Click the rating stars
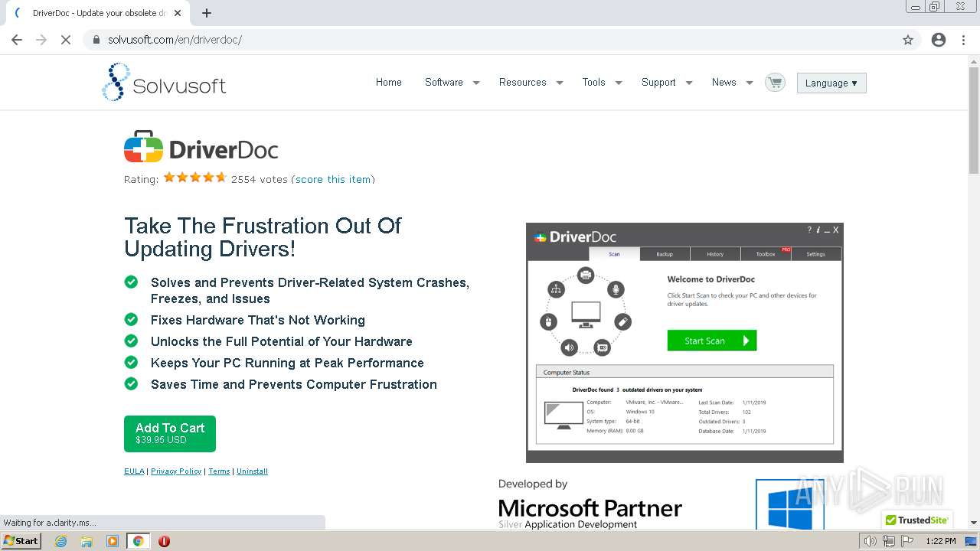980x551 pixels. (195, 178)
